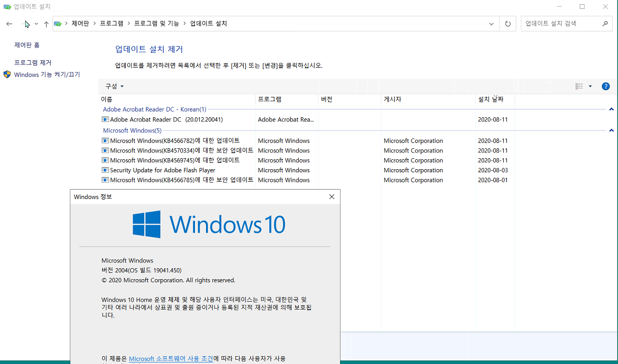Select Adobe Acrobat Reader DC (20.012.20041) entry
The height and width of the screenshot is (364, 618).
[x=166, y=119]
